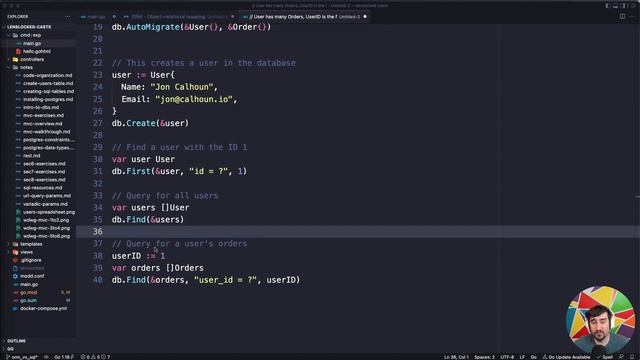Click the db.AutoMigrate code on line 19

click(x=191, y=27)
